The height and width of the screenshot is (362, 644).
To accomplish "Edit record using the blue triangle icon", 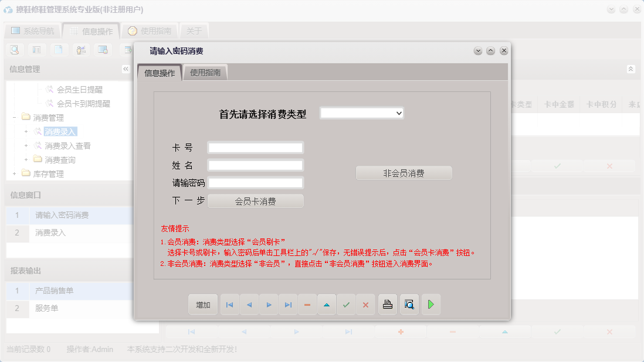I will pyautogui.click(x=327, y=304).
